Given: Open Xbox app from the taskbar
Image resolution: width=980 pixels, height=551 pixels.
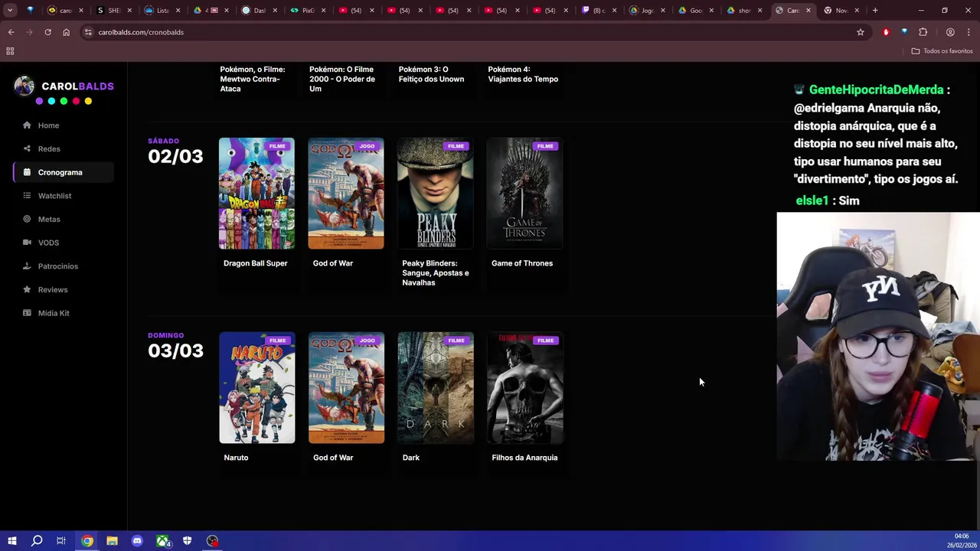Looking at the screenshot, I should click(x=162, y=541).
